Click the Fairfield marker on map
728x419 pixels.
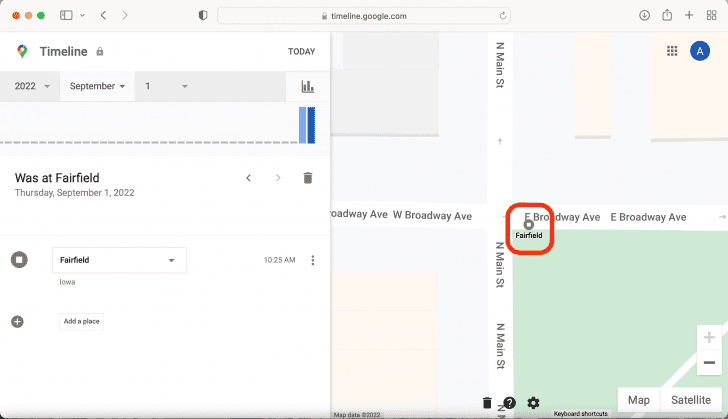[529, 225]
